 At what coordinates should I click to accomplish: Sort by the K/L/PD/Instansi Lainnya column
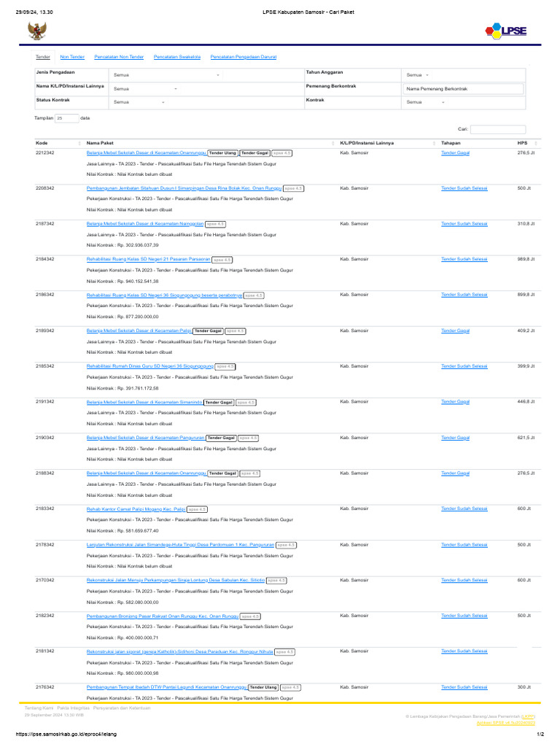[383, 143]
